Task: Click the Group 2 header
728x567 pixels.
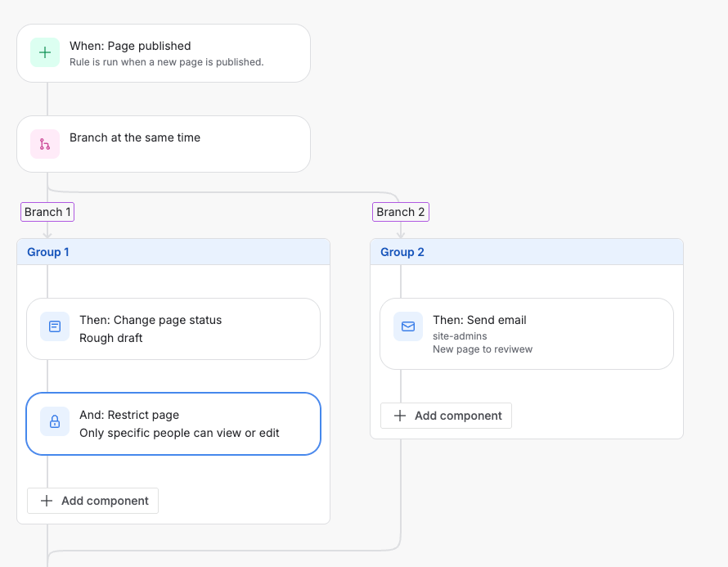Action: [527, 252]
